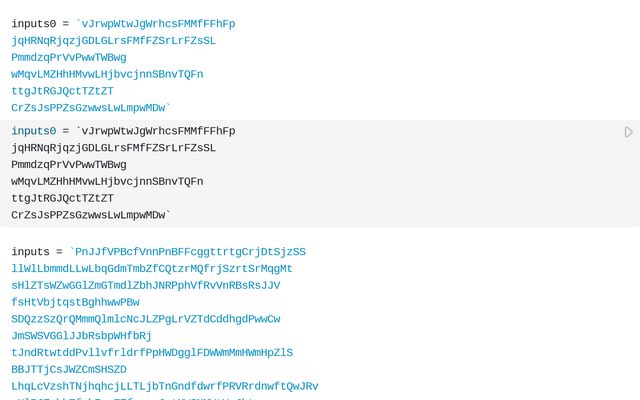Image resolution: width=640 pixels, height=400 pixels.
Task: Click the line JmSWSVGGlJJbRsbpWHfbRj
Action: coord(81,336)
